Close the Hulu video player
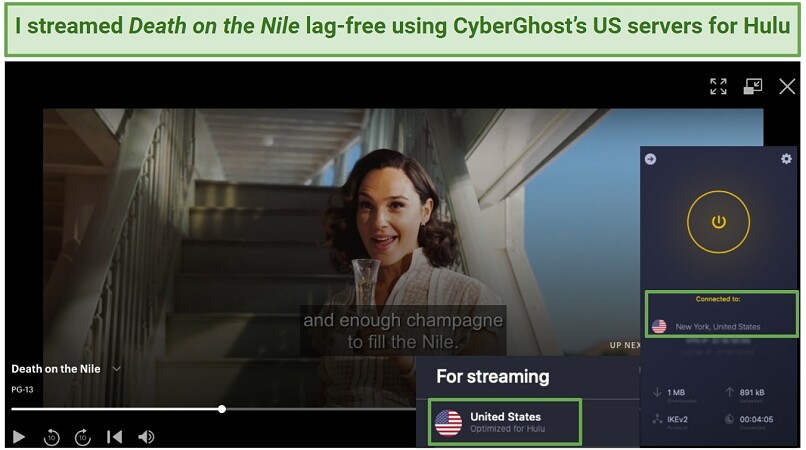 (787, 86)
